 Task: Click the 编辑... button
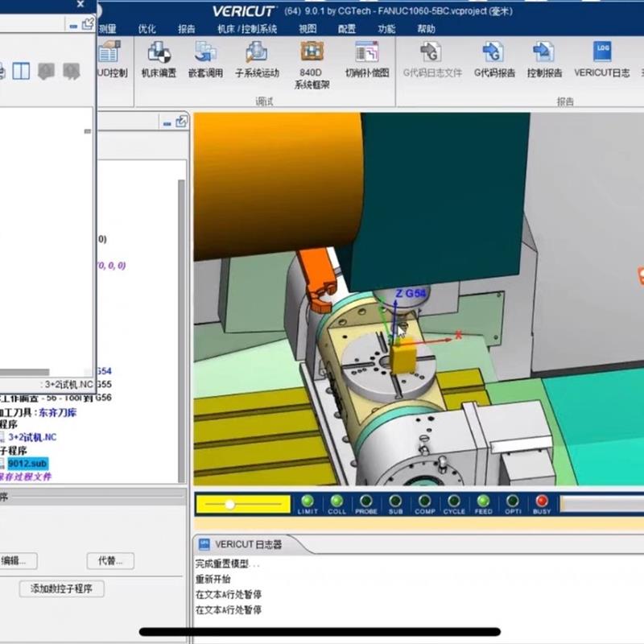pos(17,560)
